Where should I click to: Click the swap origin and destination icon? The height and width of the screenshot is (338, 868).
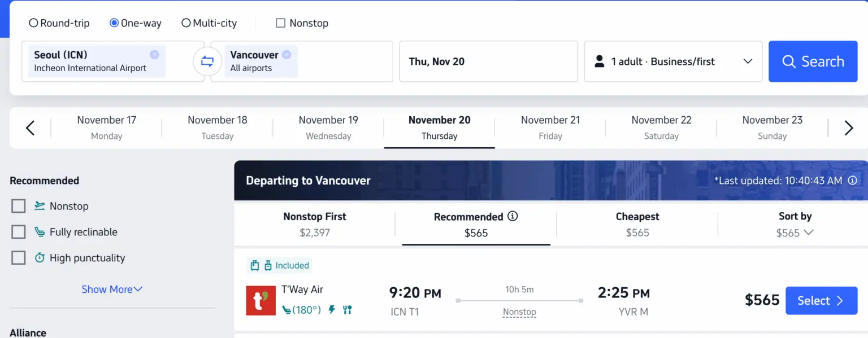[x=207, y=62]
